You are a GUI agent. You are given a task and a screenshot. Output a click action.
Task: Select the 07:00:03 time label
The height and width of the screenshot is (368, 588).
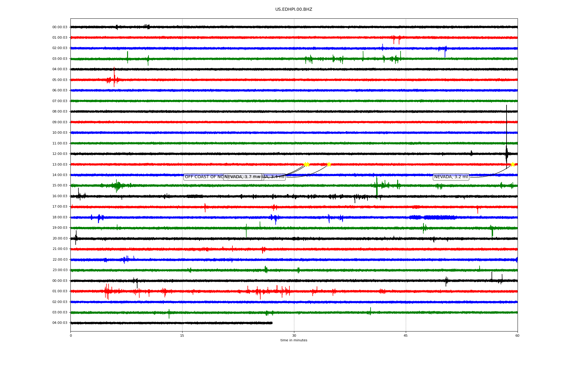click(x=60, y=101)
